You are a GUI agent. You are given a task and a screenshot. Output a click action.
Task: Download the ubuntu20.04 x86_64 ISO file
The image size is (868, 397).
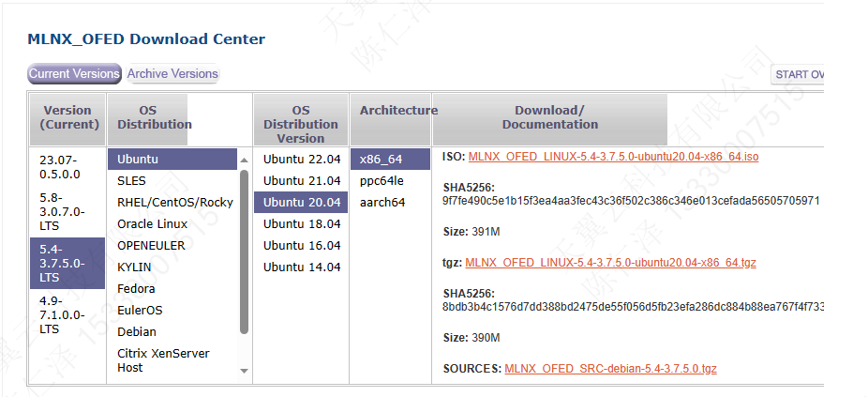[613, 157]
